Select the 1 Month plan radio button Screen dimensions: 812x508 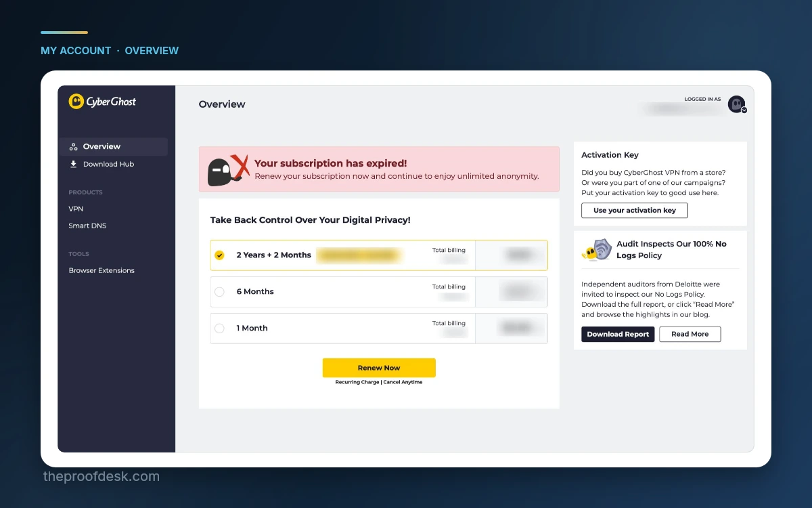pos(219,329)
